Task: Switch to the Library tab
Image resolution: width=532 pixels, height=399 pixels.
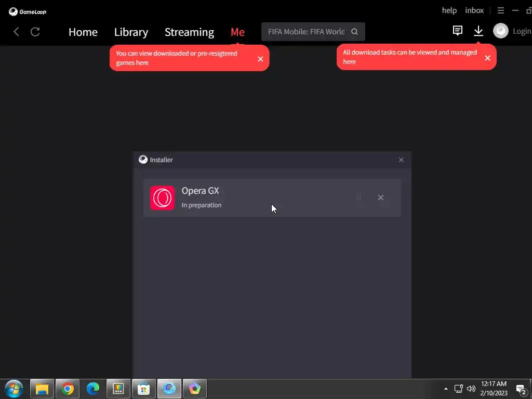Action: [131, 32]
